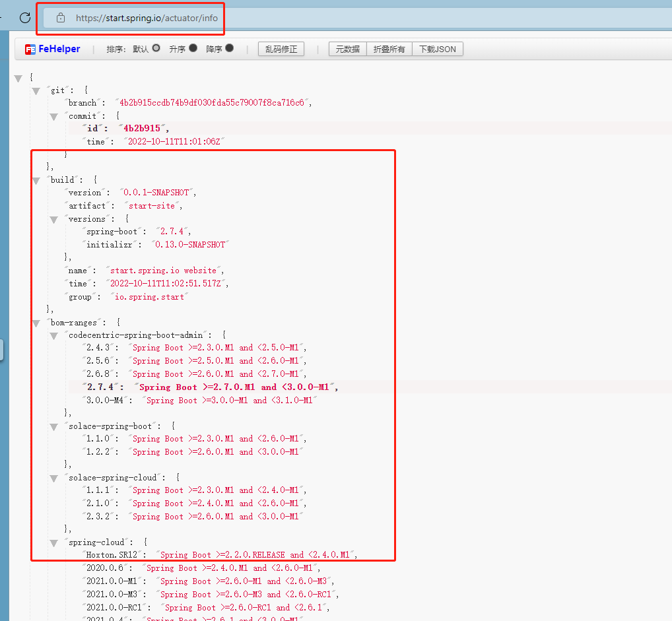Click the version value "0.0.1-SNAPSHOT"
This screenshot has height=621, width=672.
click(x=156, y=193)
